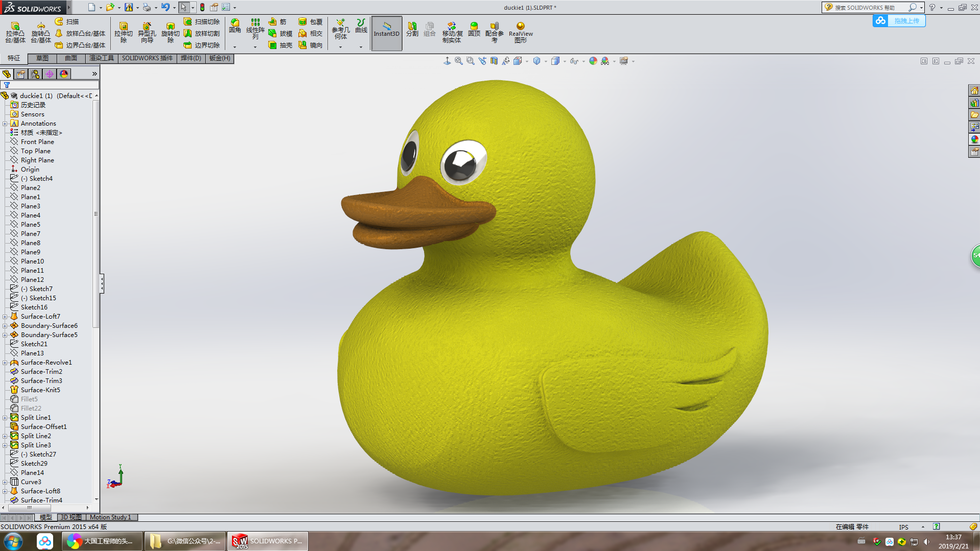Click the 分割 split tool icon

(412, 29)
